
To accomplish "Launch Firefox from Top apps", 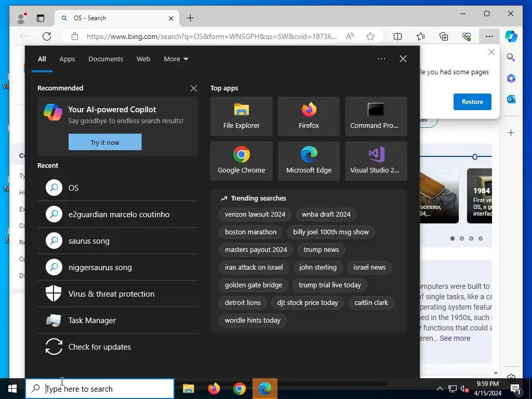I will 309,116.
